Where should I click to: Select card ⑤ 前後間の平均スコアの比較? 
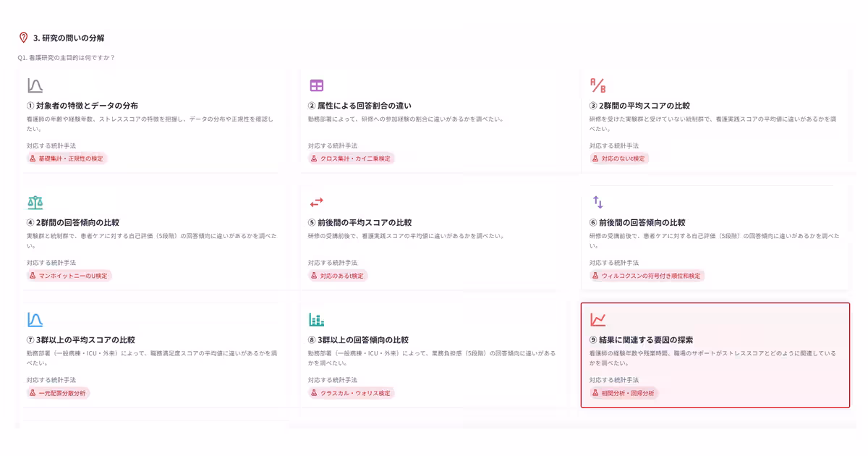(x=434, y=238)
